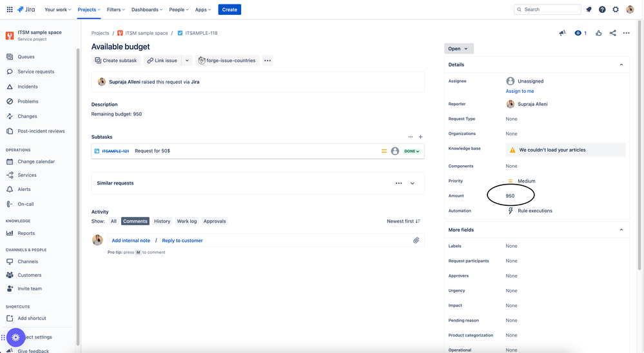The image size is (644, 353).
Task: Click the subtask assignee avatar icon
Action: 395,151
